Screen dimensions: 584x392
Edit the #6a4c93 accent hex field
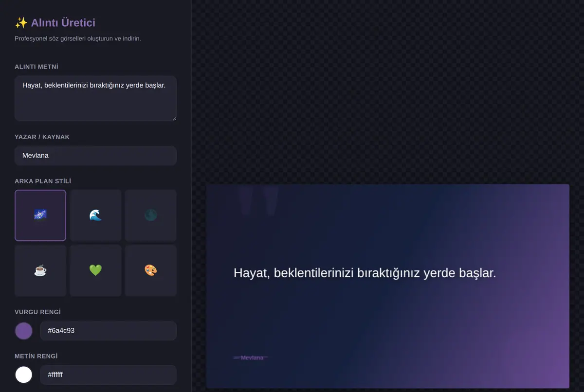click(108, 331)
